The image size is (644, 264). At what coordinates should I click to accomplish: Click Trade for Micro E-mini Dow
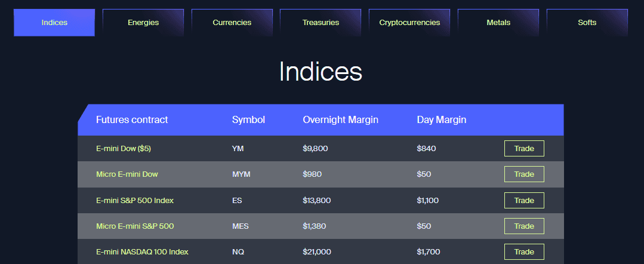coord(524,174)
